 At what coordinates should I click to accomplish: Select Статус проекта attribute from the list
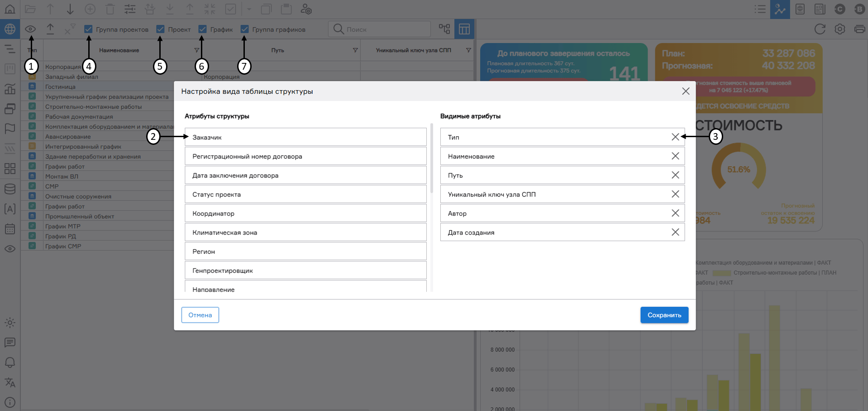(305, 194)
